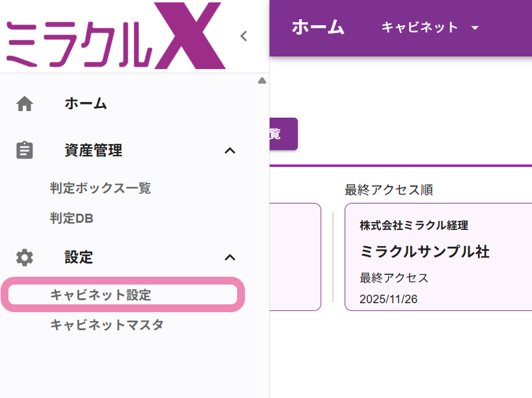Select the home icon in the sidebar
This screenshot has width=532, height=398.
click(x=23, y=103)
